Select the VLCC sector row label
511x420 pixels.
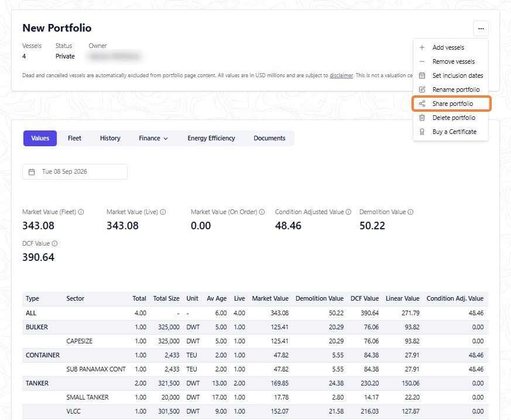(x=73, y=411)
